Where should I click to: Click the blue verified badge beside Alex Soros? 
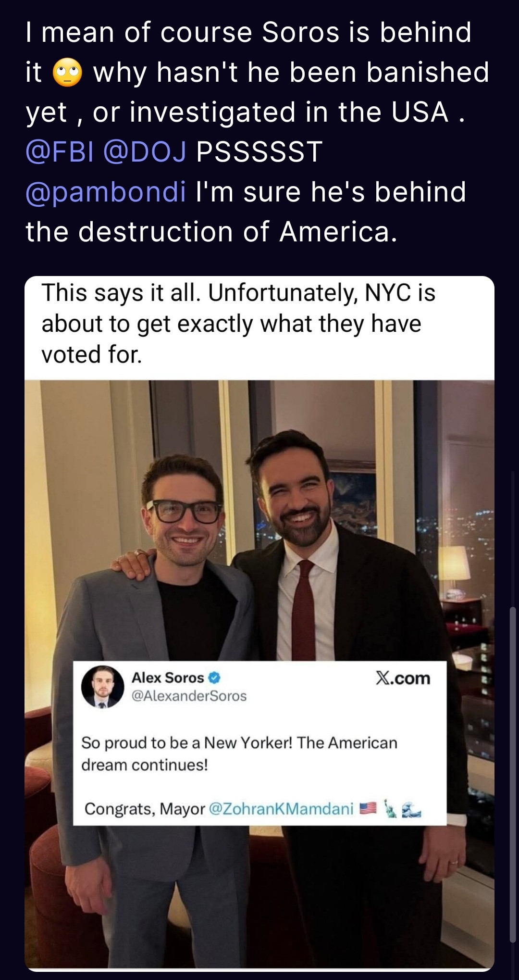click(215, 678)
